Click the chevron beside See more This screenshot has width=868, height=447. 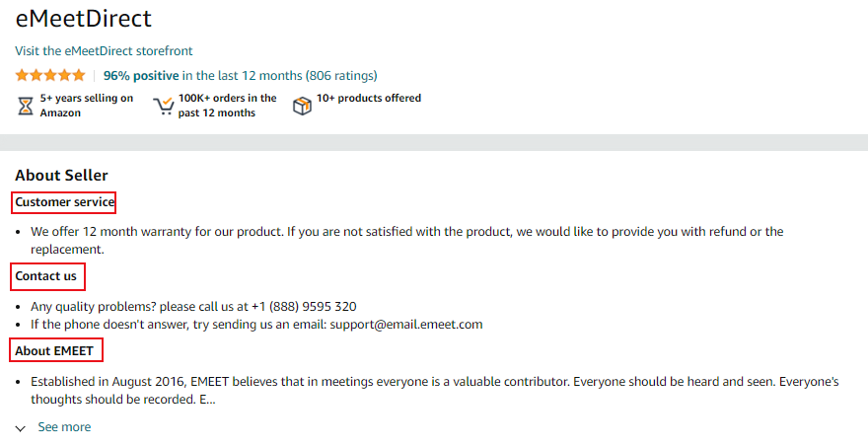(x=21, y=428)
